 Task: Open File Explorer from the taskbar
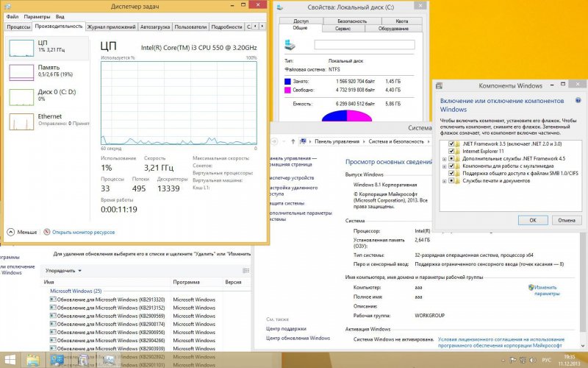(x=33, y=360)
